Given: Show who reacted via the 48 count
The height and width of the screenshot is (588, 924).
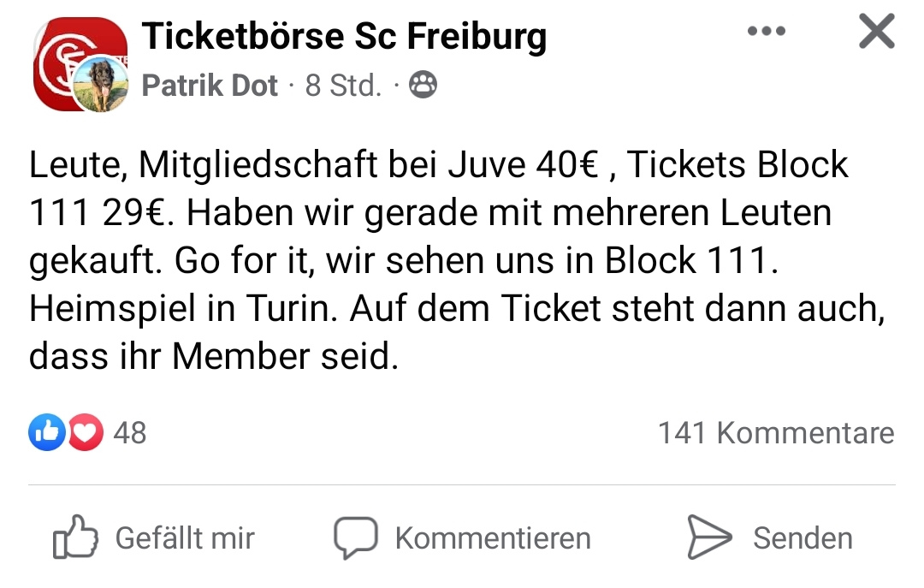Looking at the screenshot, I should (x=130, y=432).
